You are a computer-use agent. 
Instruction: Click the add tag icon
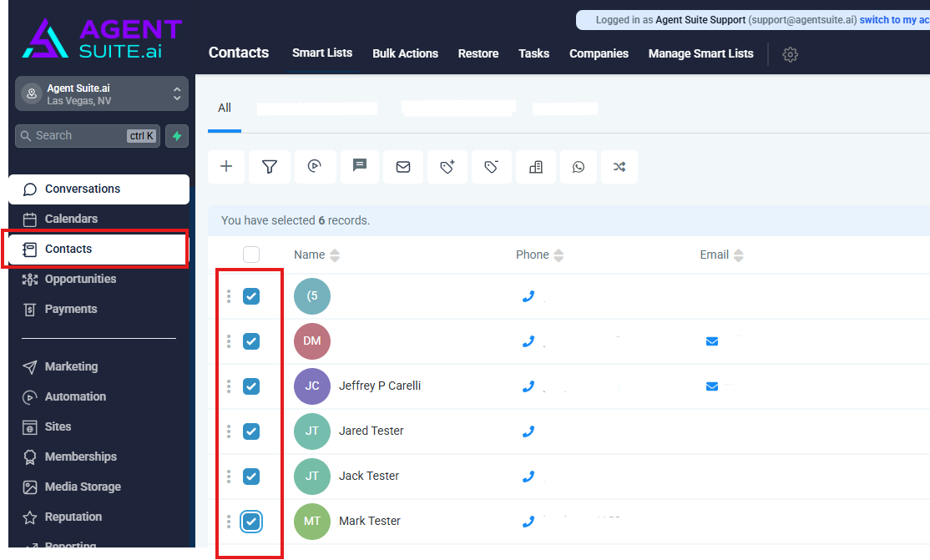[447, 167]
